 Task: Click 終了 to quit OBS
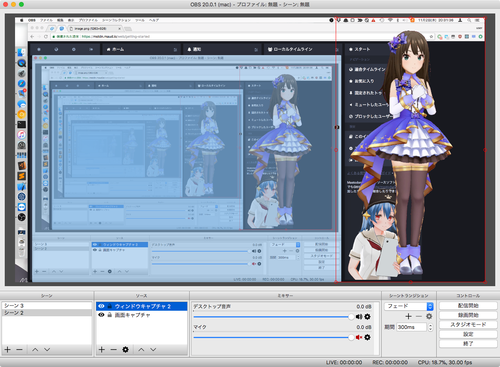(468, 343)
